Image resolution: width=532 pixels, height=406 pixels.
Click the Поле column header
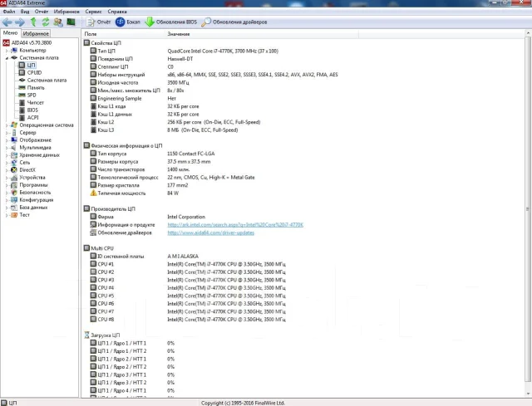tap(124, 34)
